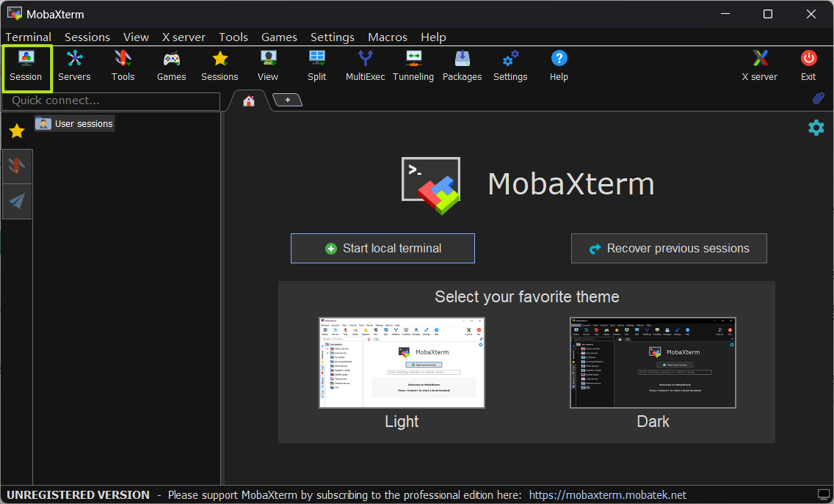Switch to the home tab
The height and width of the screenshot is (504, 834).
coord(248,101)
